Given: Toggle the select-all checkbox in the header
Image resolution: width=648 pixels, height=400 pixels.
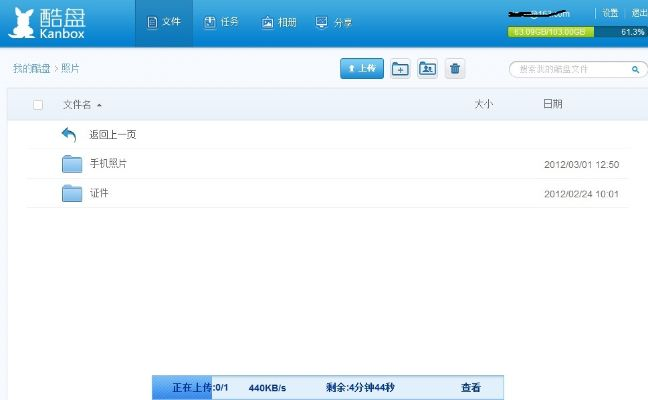Looking at the screenshot, I should (x=38, y=105).
